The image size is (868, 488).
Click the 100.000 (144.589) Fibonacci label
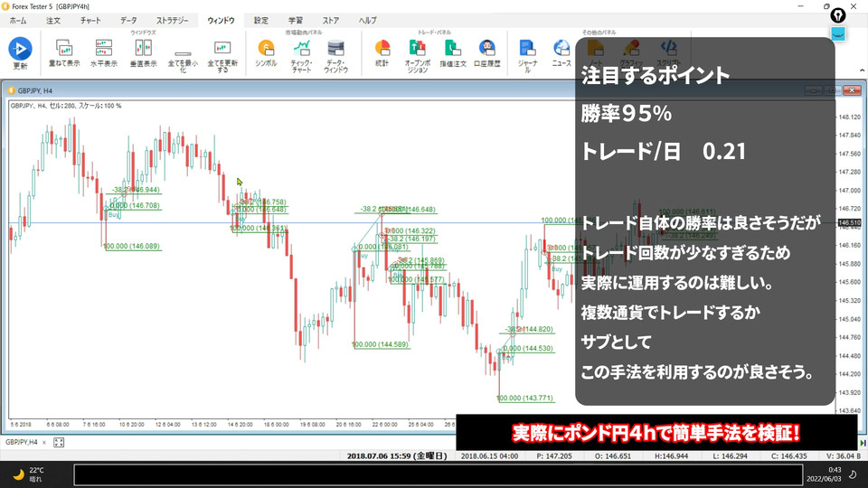[381, 344]
